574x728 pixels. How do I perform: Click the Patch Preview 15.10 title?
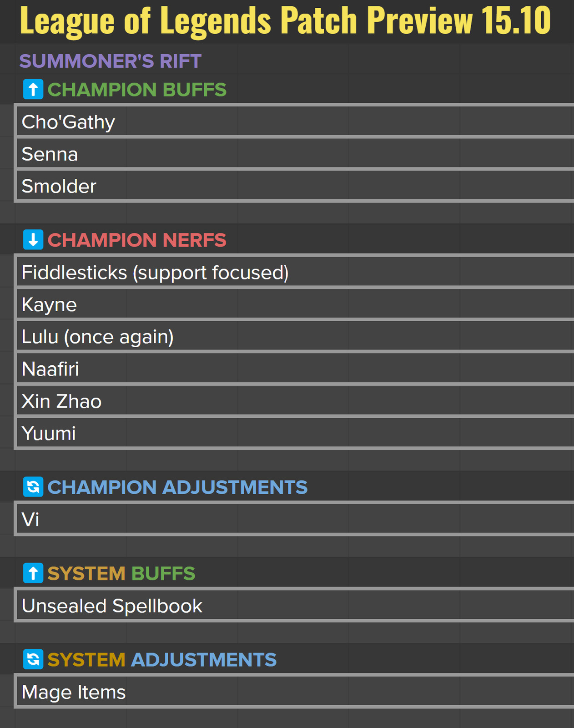(285, 20)
